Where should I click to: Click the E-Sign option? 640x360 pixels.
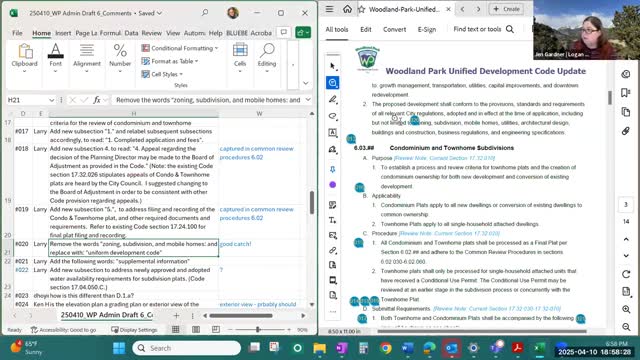click(x=427, y=29)
